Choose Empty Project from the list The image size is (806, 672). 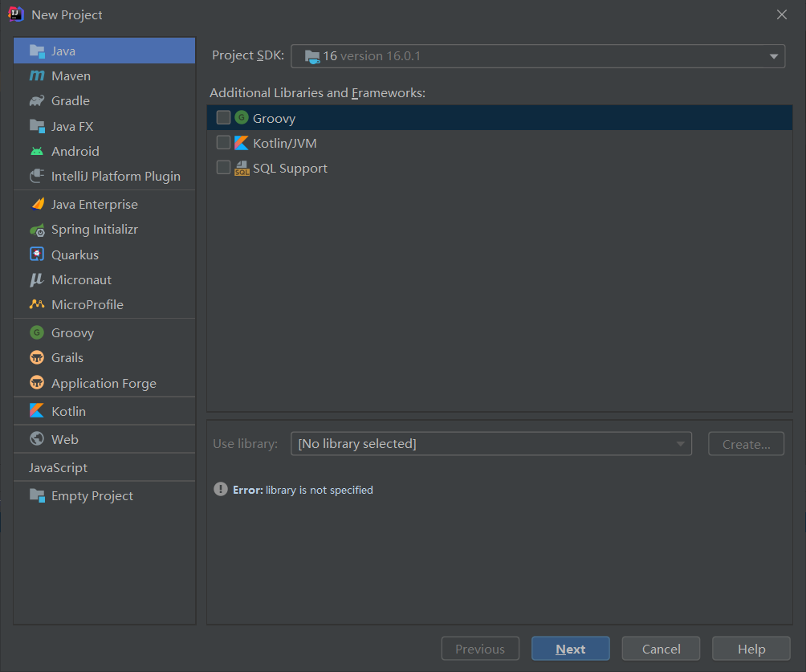(92, 495)
